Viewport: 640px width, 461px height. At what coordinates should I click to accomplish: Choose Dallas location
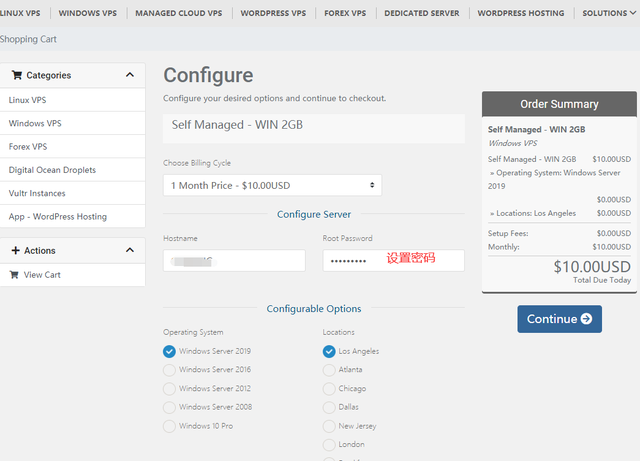[x=329, y=407]
